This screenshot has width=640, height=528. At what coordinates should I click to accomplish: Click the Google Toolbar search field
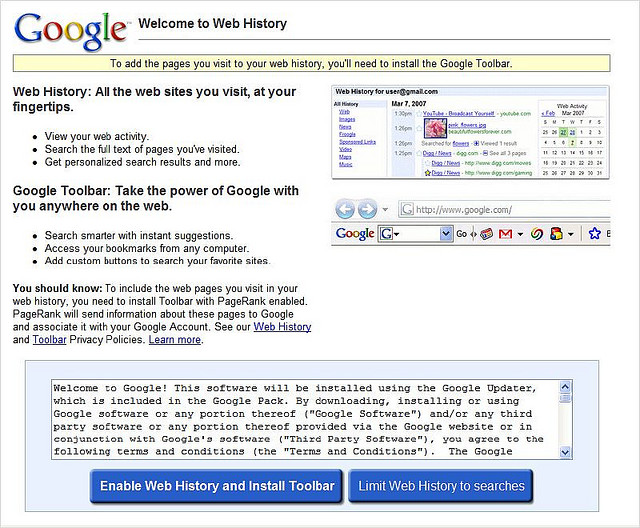[x=416, y=234]
